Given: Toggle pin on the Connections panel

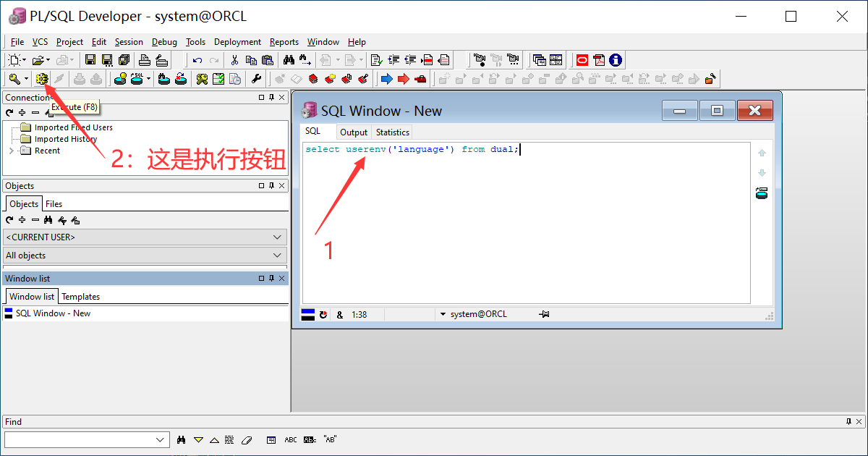Looking at the screenshot, I should pos(271,98).
